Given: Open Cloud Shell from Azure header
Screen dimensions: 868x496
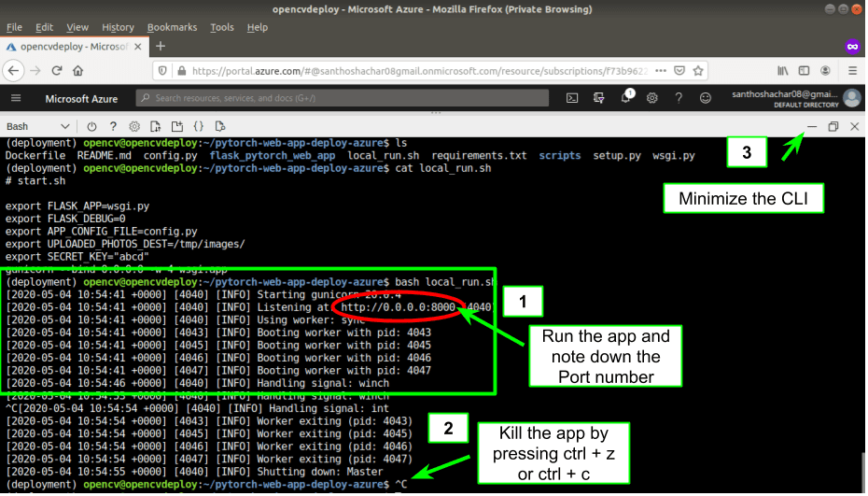Looking at the screenshot, I should coord(572,98).
